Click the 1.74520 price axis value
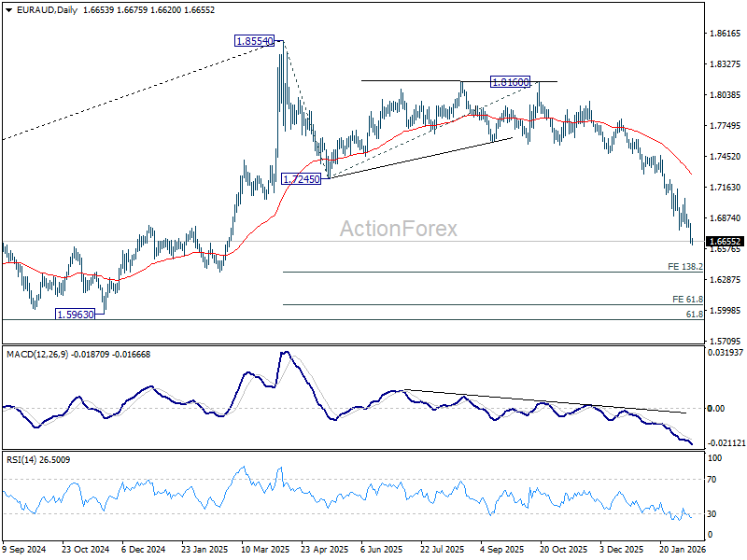 pyautogui.click(x=726, y=157)
